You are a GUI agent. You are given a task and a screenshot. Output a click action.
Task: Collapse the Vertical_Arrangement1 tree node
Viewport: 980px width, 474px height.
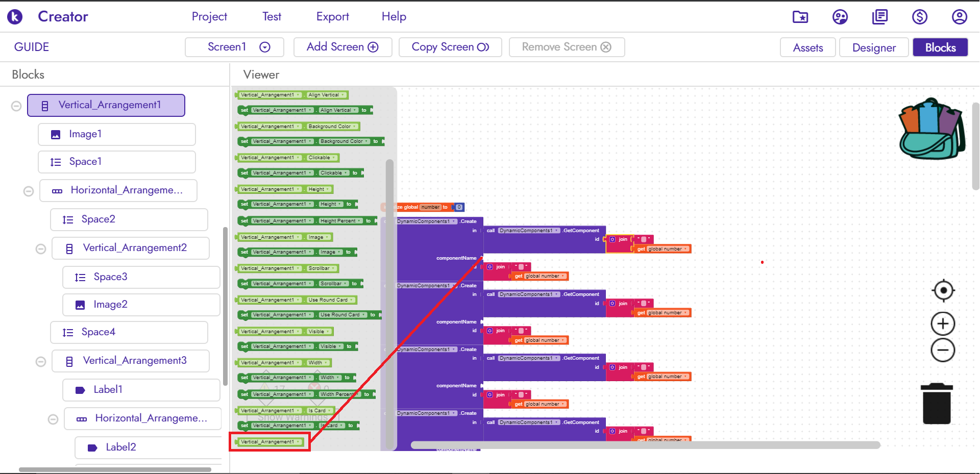(16, 106)
